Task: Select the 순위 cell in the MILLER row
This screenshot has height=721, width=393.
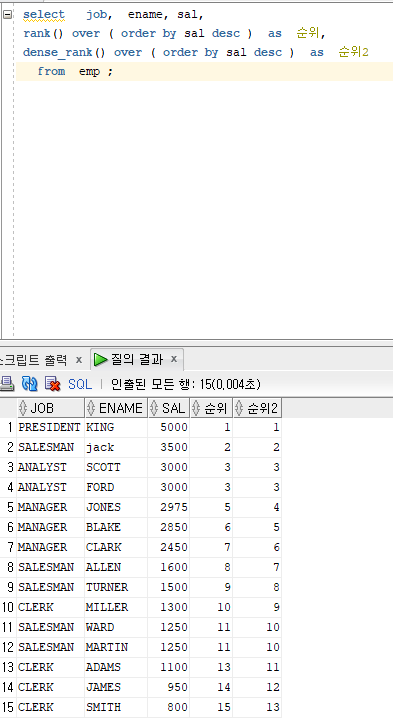Action: [x=211, y=607]
